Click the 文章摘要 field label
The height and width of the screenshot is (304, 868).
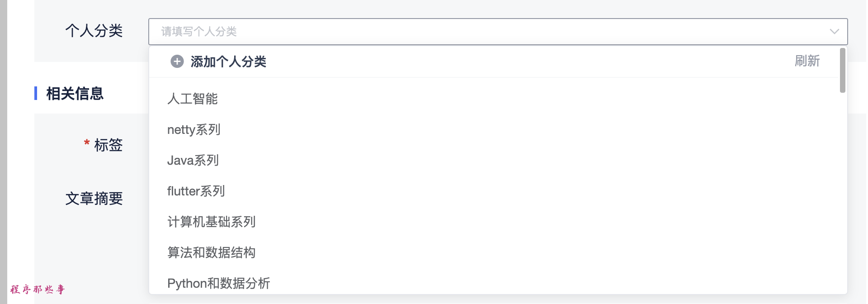[94, 199]
